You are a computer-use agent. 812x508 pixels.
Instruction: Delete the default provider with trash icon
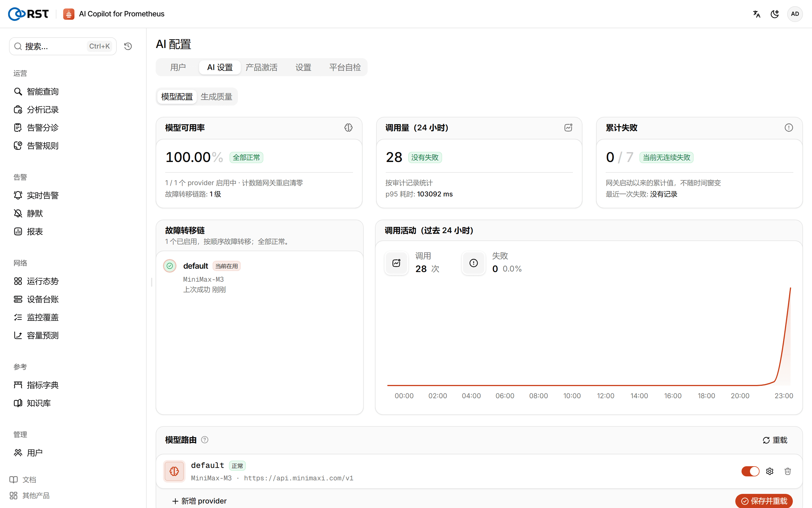tap(788, 471)
